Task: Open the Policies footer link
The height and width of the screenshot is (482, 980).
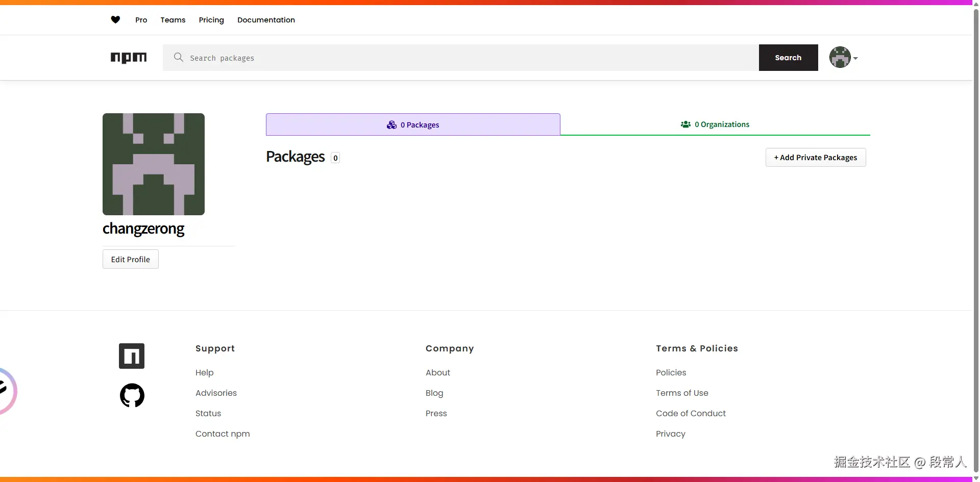Action: pyautogui.click(x=671, y=373)
